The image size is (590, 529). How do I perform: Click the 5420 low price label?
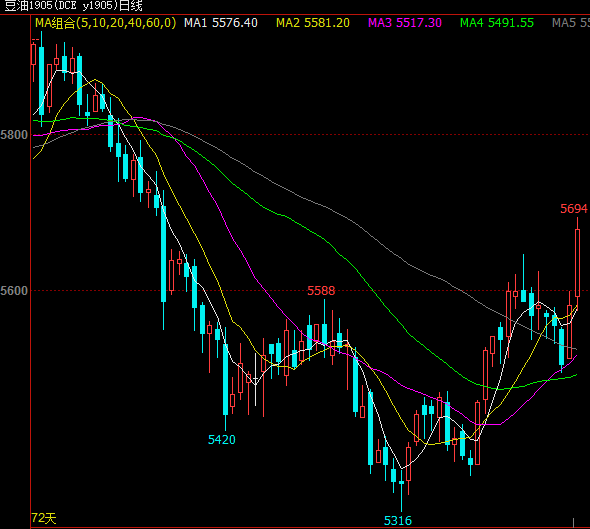(222, 439)
